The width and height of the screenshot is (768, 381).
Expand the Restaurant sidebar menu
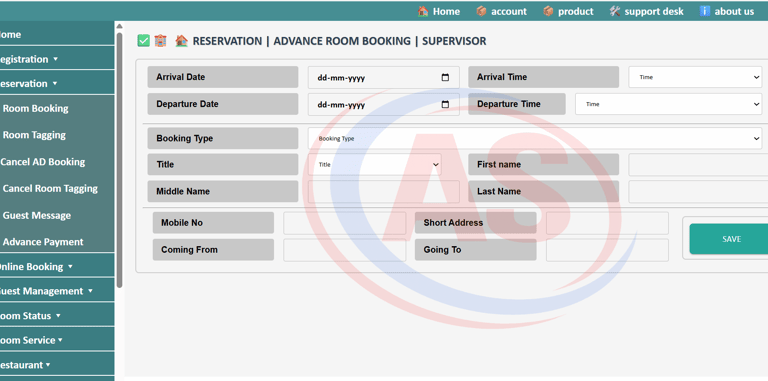click(57, 365)
